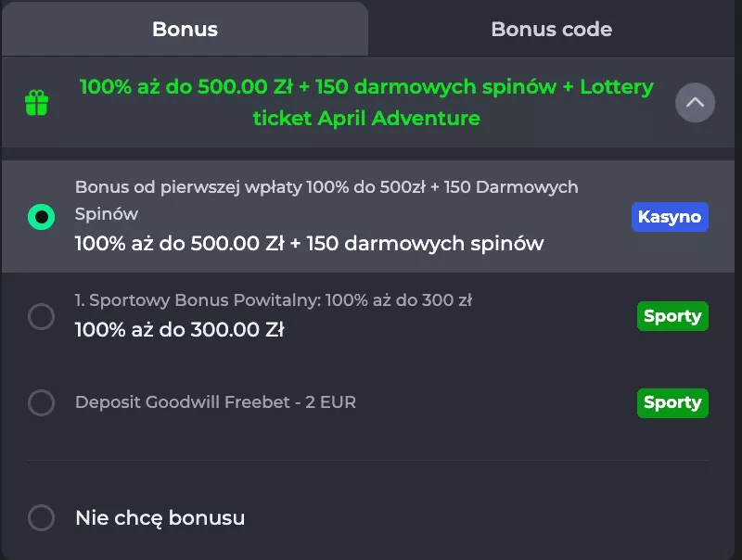
Task: Click 'Bonus od pierwszej wpłaty' description
Action: point(326,187)
